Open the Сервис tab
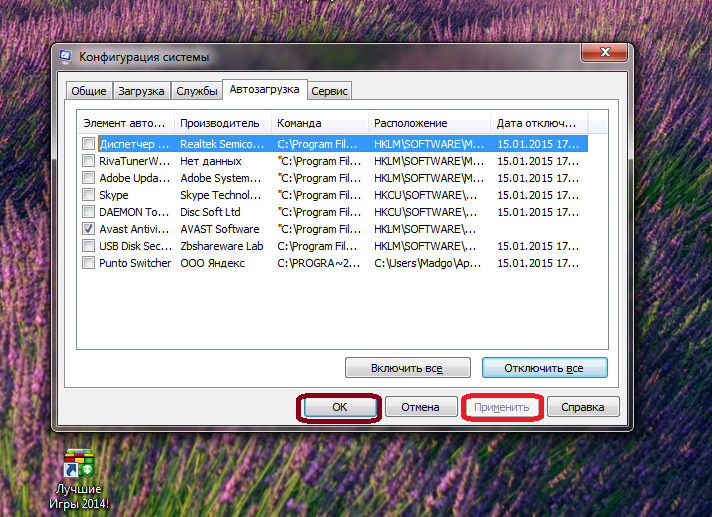The height and width of the screenshot is (517, 712). point(329,91)
